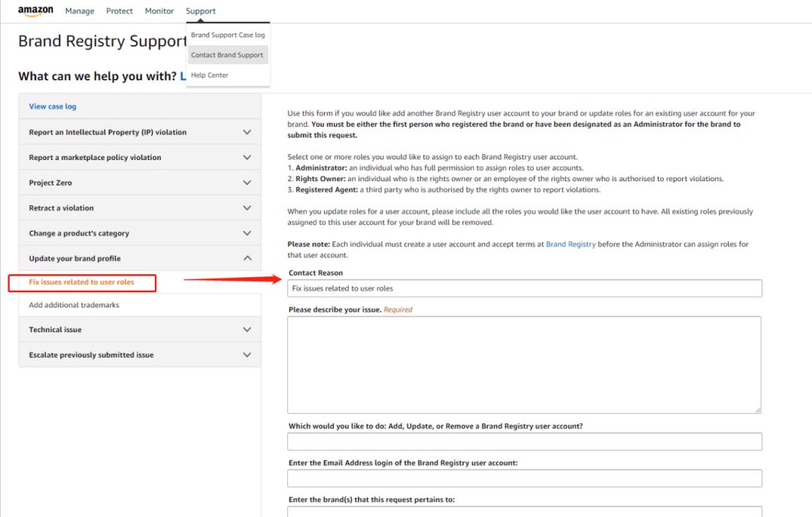This screenshot has height=517, width=812.
Task: Click the Change a product's category label
Action: point(79,234)
